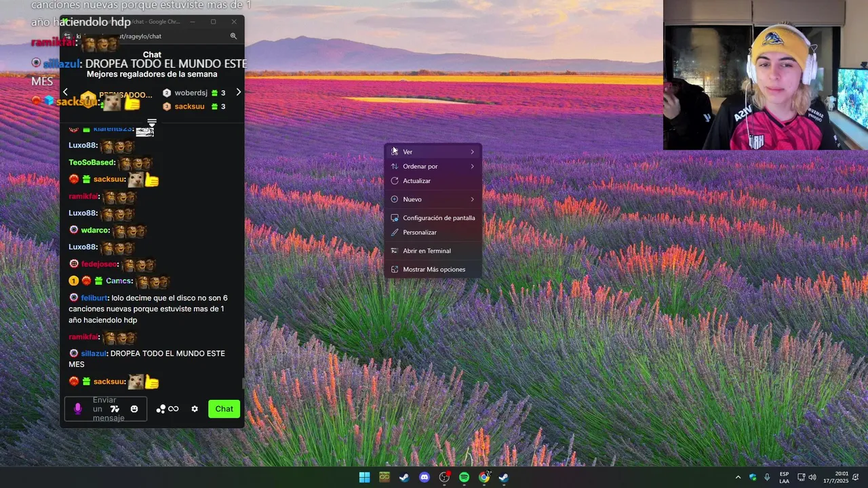Click username sillazul in chat window
868x488 pixels.
[94, 354]
